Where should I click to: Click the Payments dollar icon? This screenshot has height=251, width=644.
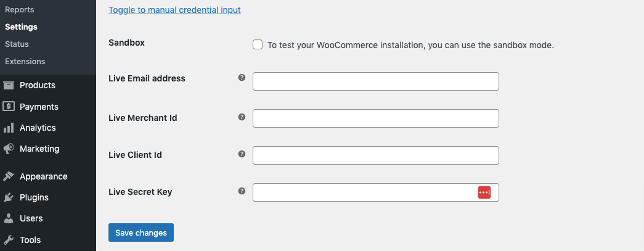[9, 107]
